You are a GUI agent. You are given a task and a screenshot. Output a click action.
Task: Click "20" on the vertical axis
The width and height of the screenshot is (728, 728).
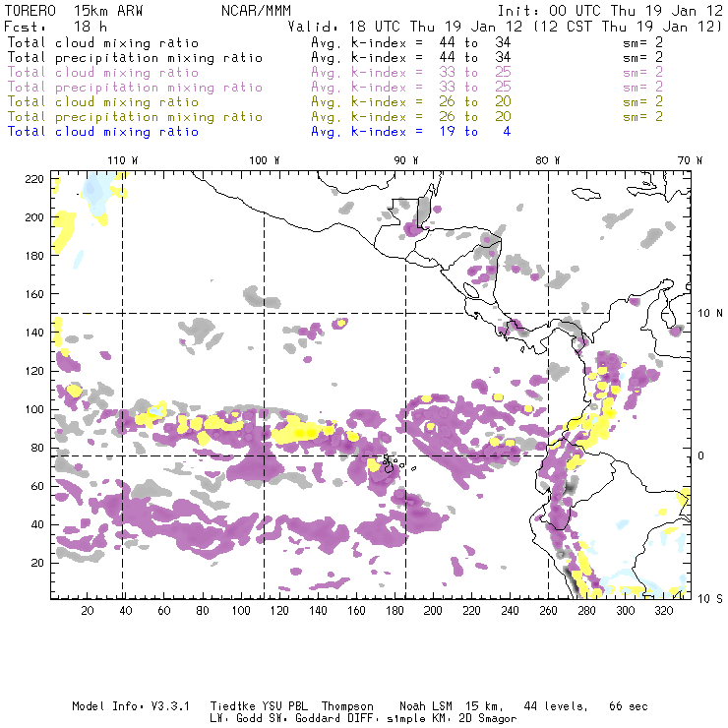[x=37, y=563]
